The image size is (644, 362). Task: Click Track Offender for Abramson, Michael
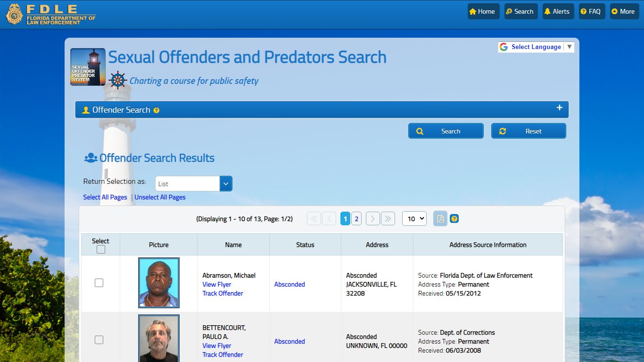(x=223, y=293)
